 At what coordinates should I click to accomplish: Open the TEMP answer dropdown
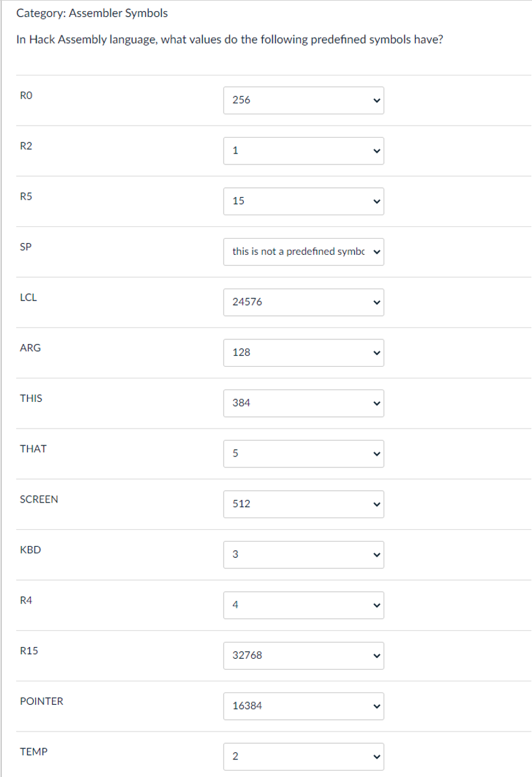coord(304,756)
